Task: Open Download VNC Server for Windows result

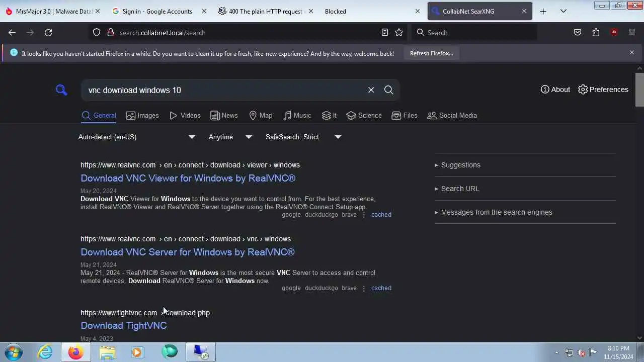Action: tap(188, 252)
